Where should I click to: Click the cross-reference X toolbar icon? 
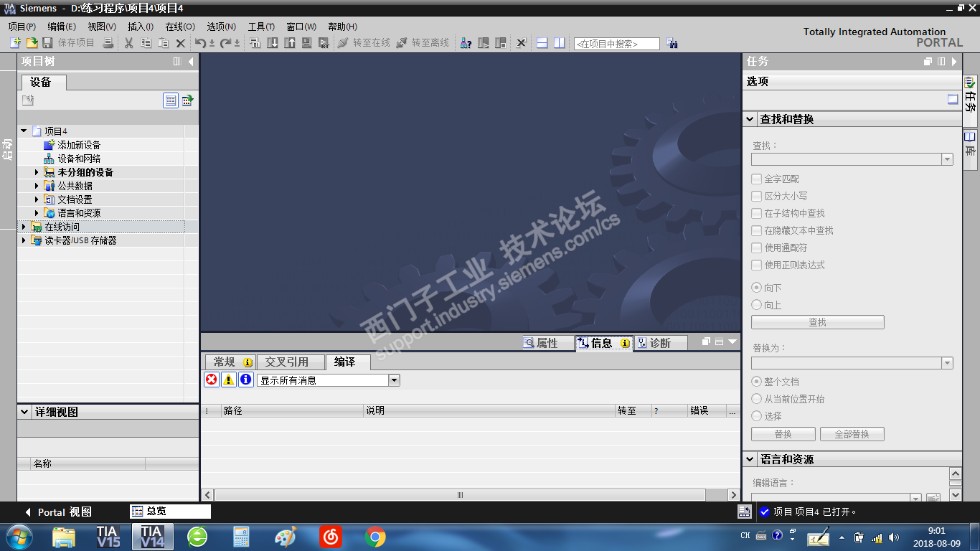[522, 43]
